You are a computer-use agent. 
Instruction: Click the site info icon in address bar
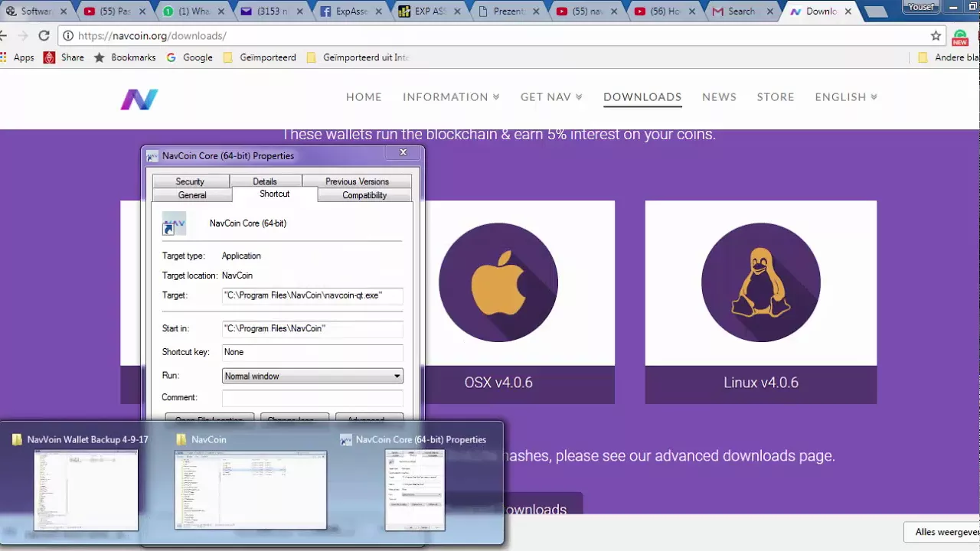click(68, 36)
